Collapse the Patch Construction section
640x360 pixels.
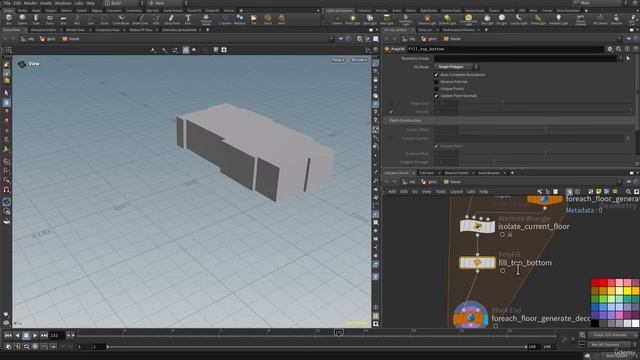[405, 120]
